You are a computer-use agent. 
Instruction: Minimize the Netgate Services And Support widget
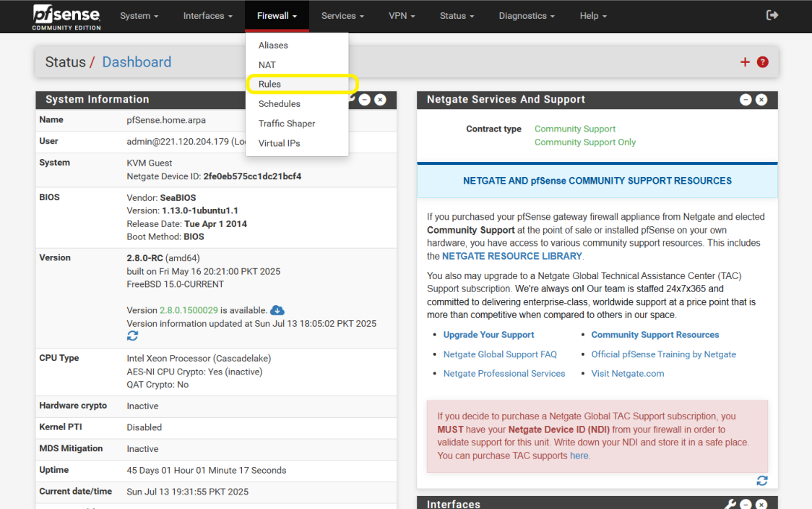pos(746,100)
